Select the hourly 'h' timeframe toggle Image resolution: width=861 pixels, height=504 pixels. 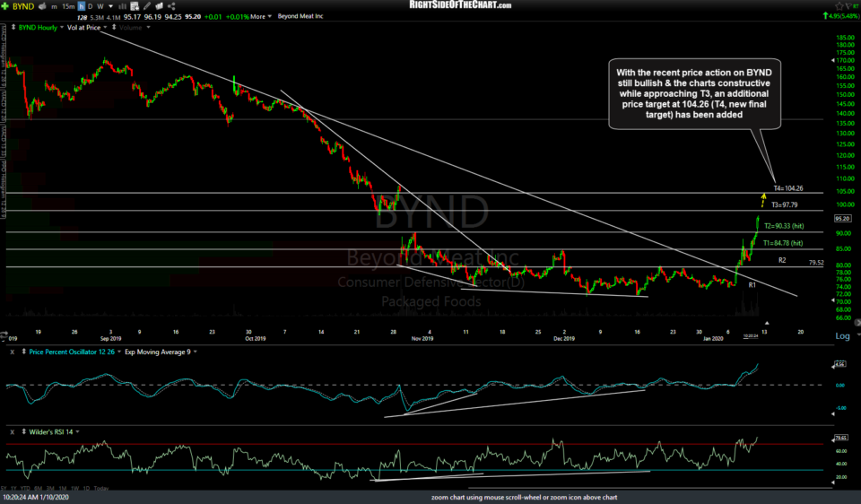coord(80,5)
